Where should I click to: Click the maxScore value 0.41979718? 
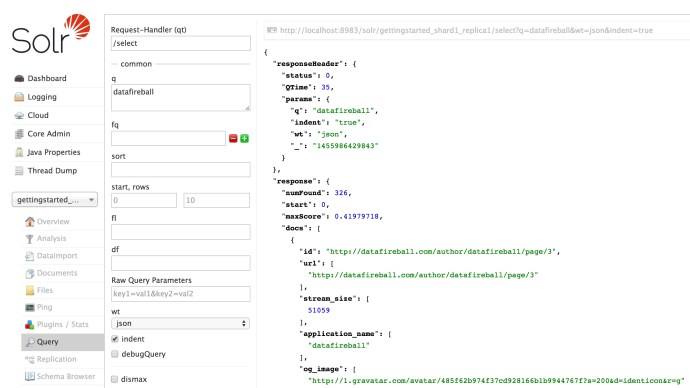356,216
